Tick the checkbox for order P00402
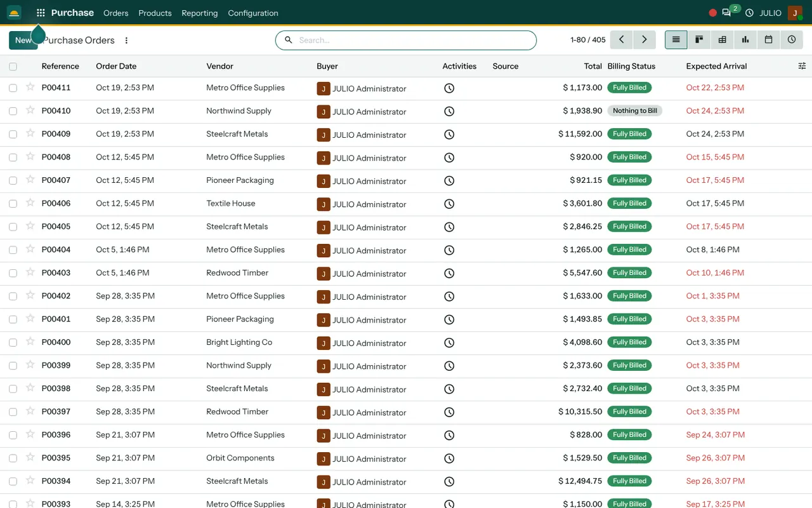The width and height of the screenshot is (812, 508). [x=13, y=297]
